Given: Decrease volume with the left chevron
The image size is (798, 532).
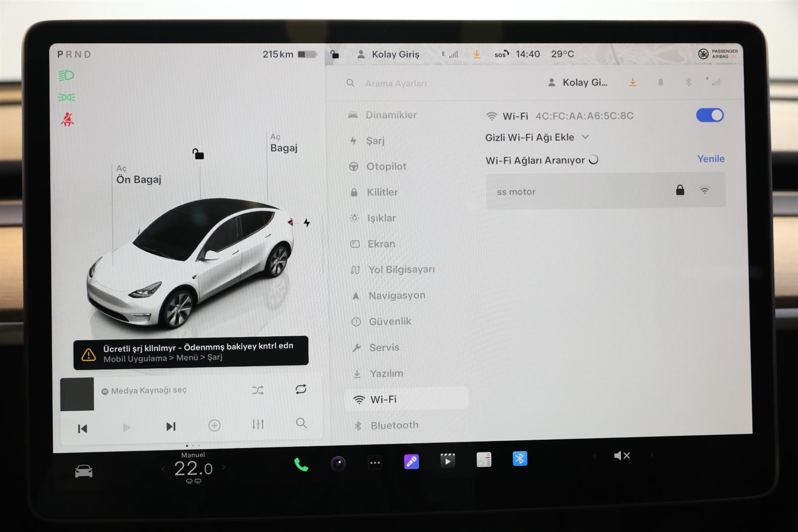Looking at the screenshot, I should click(595, 456).
